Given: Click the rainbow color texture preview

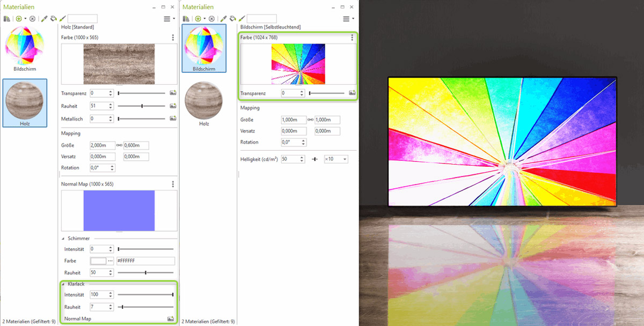Looking at the screenshot, I should tap(298, 64).
